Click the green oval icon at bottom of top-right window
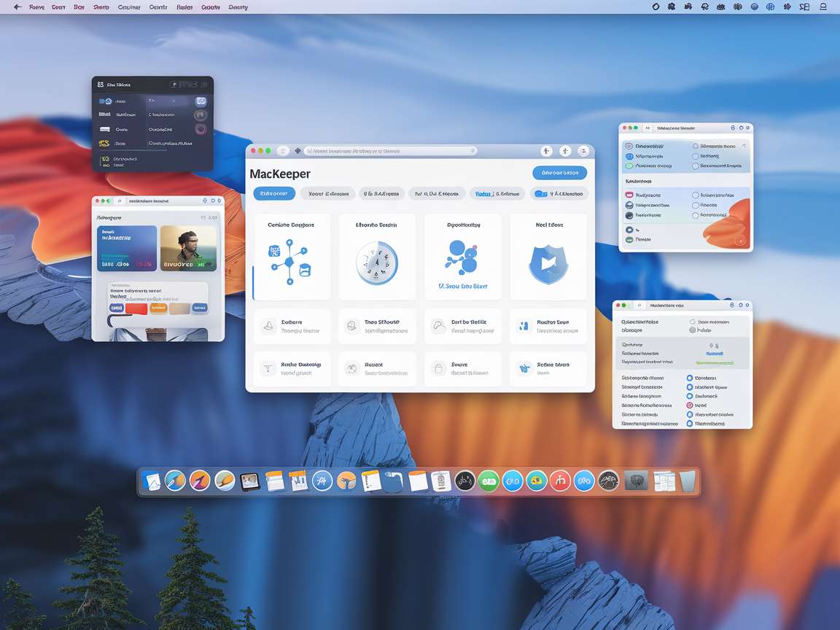The image size is (840, 630). point(629,239)
